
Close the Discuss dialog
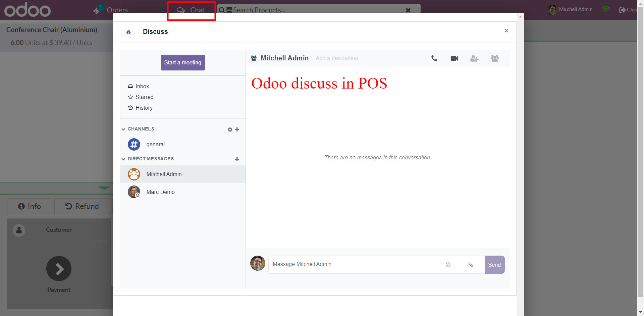coord(506,31)
